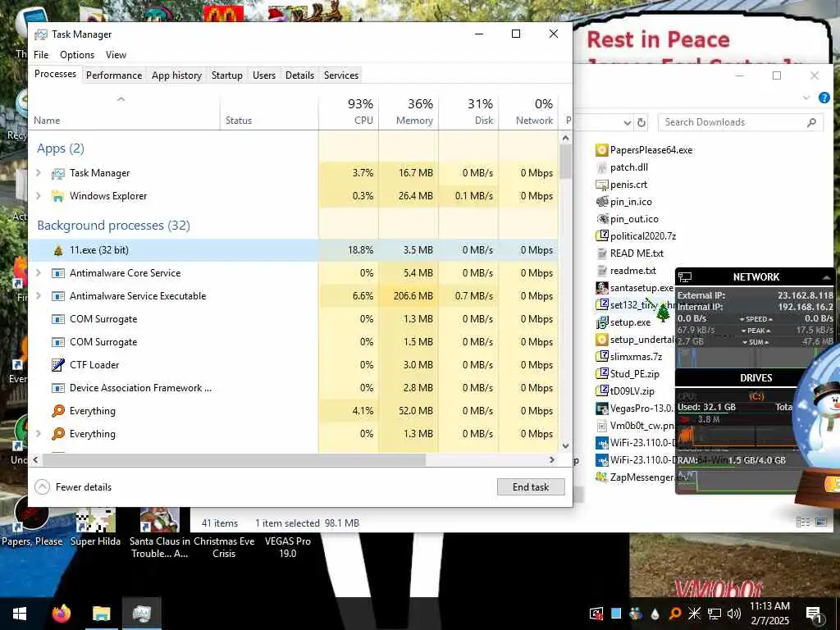
Task: Expand the second Everything process group
Action: pos(39,434)
